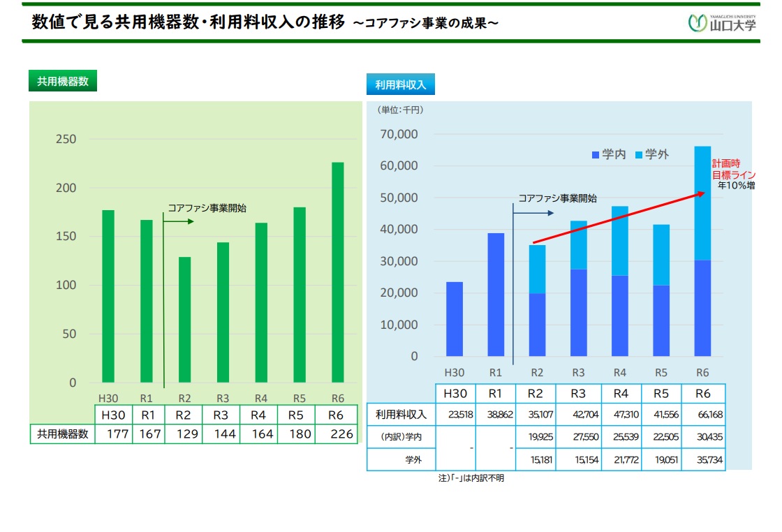Click the shortest green R2 bar
Screen dimensions: 782x532
tap(184, 320)
